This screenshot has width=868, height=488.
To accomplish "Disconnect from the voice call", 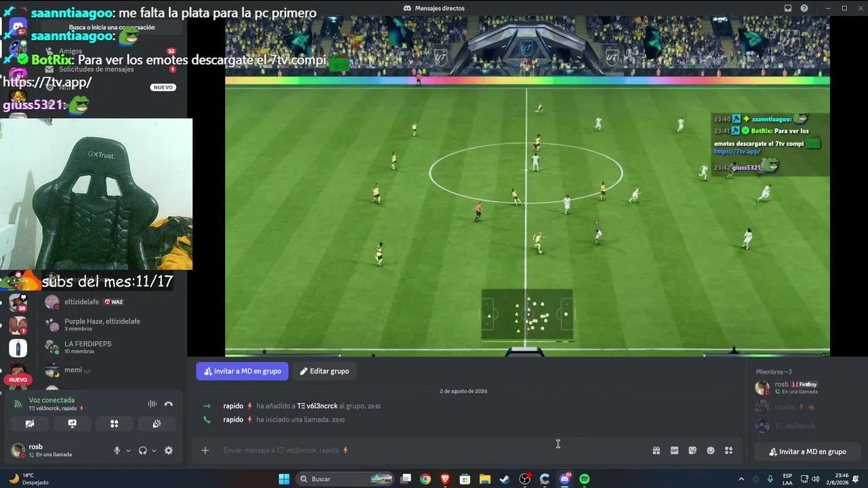I will 168,404.
